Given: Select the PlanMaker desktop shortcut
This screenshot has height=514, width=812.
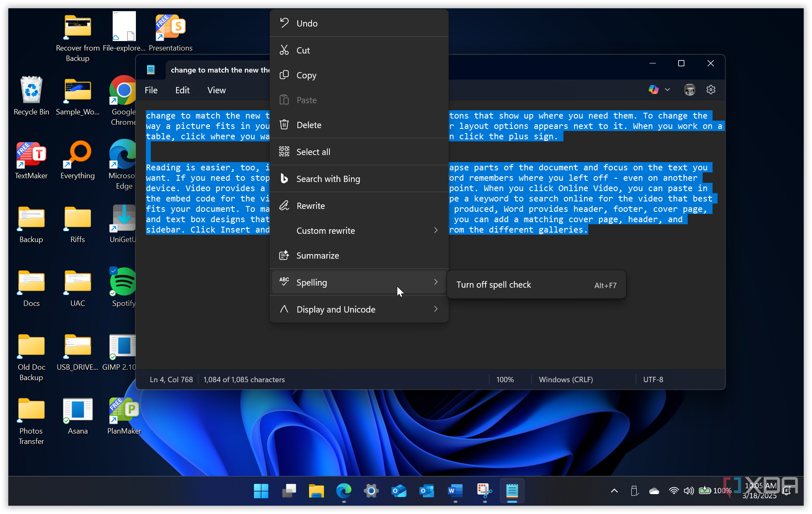Looking at the screenshot, I should coord(124,415).
